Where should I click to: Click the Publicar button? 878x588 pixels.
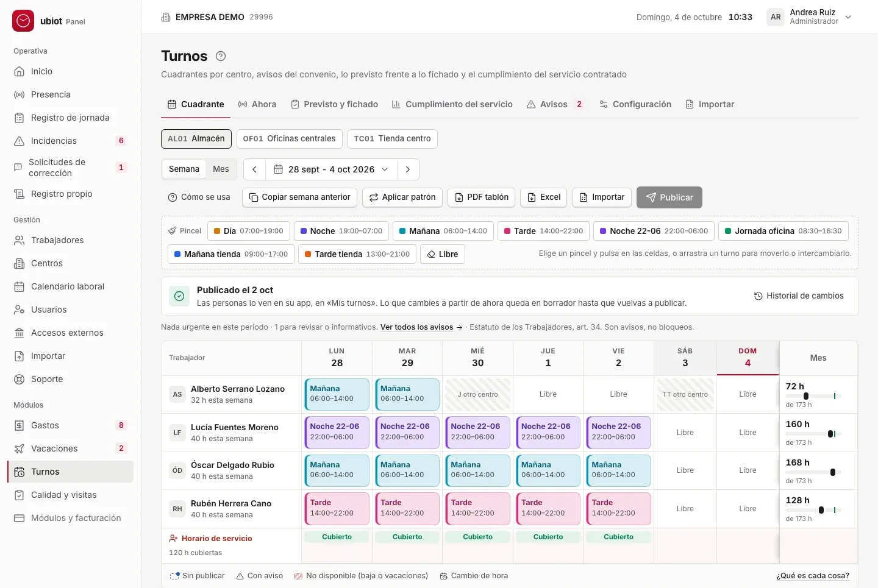(x=669, y=197)
